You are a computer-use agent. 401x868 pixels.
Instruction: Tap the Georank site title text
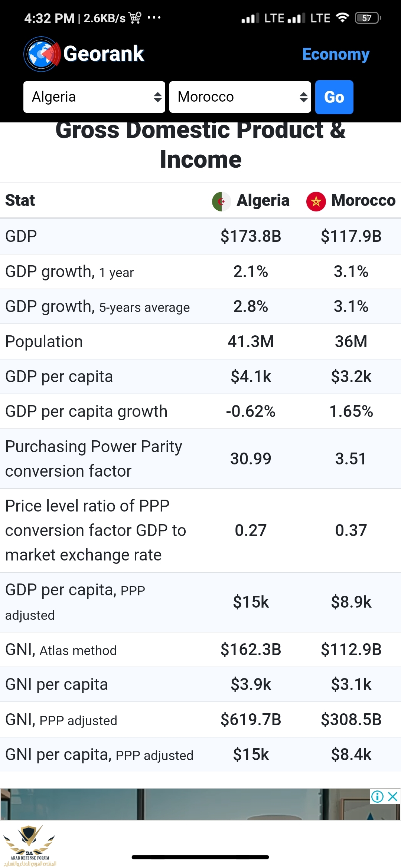click(104, 54)
